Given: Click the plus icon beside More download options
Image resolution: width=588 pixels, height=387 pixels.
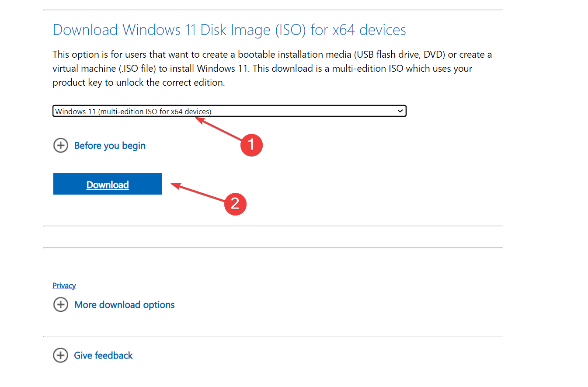Looking at the screenshot, I should [61, 305].
